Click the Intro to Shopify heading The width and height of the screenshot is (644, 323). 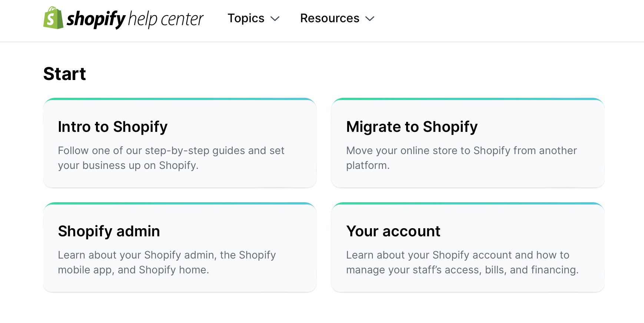[112, 127]
